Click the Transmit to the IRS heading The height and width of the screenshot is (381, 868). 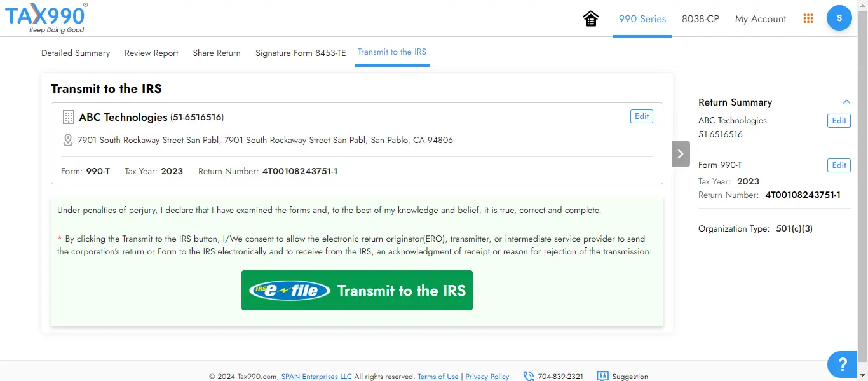106,89
